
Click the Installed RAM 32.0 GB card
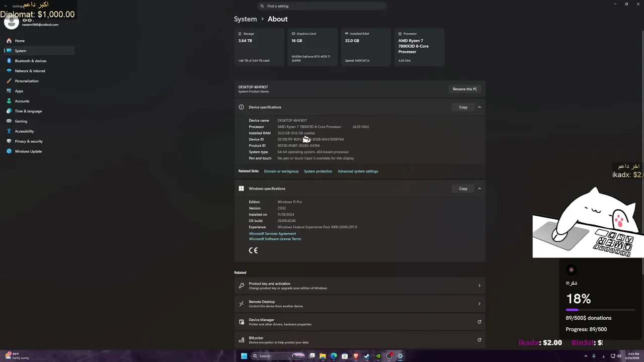point(366,47)
